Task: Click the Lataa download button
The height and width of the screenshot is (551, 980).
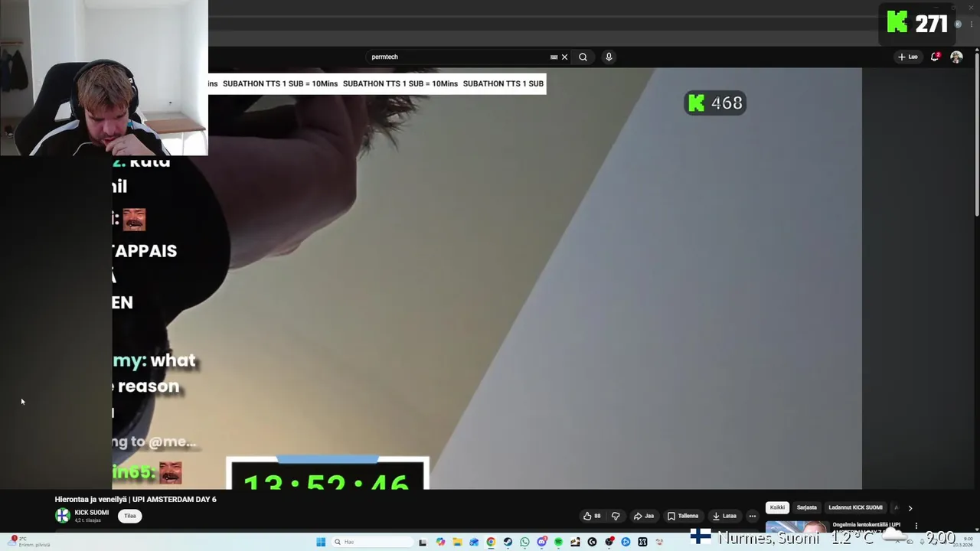Action: pyautogui.click(x=724, y=516)
